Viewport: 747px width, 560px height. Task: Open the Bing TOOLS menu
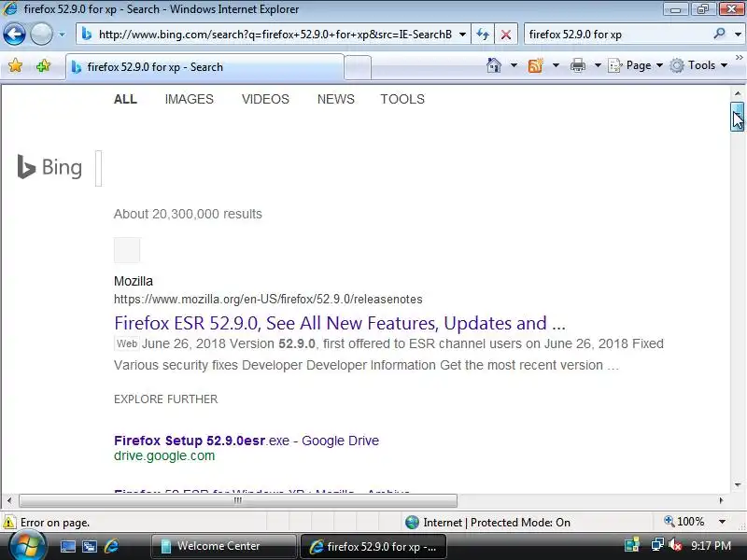pos(402,99)
